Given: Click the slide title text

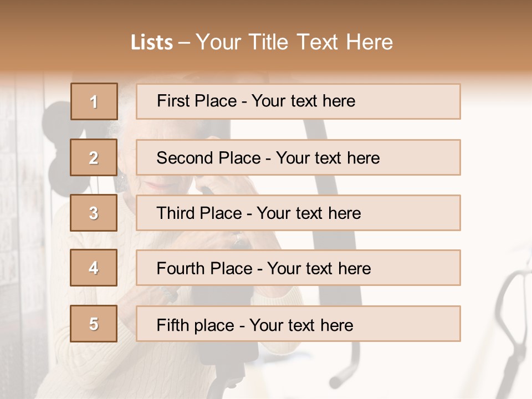Looking at the screenshot, I should point(262,42).
